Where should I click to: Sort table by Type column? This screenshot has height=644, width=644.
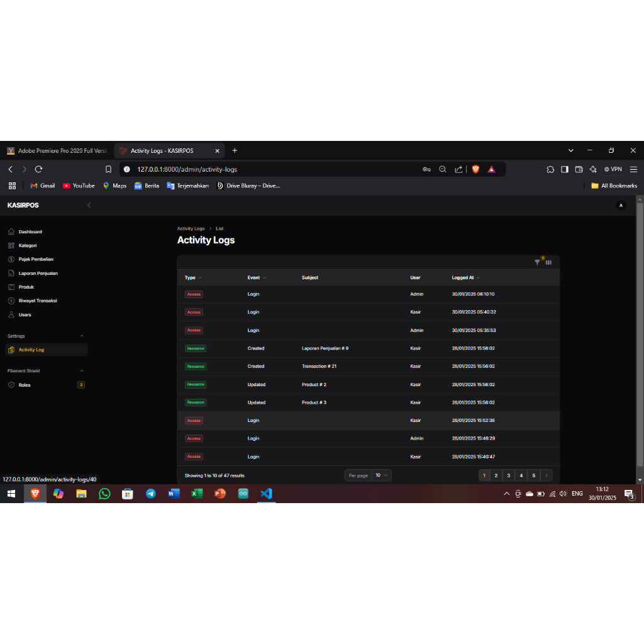tap(193, 277)
